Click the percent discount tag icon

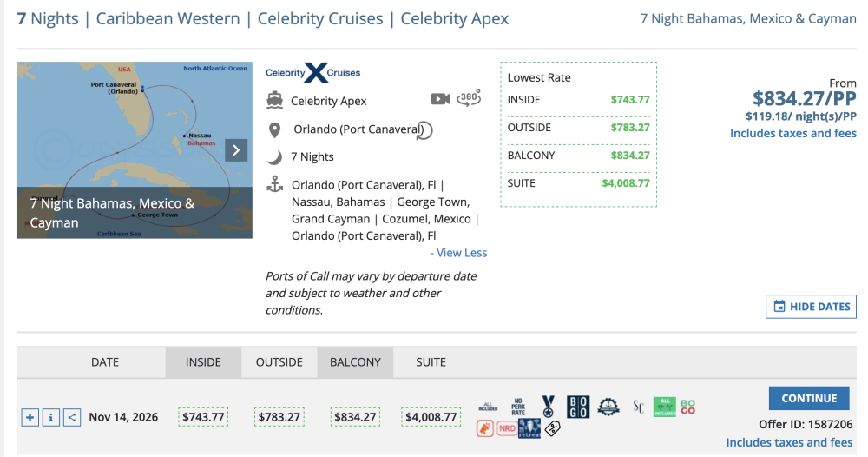click(552, 428)
